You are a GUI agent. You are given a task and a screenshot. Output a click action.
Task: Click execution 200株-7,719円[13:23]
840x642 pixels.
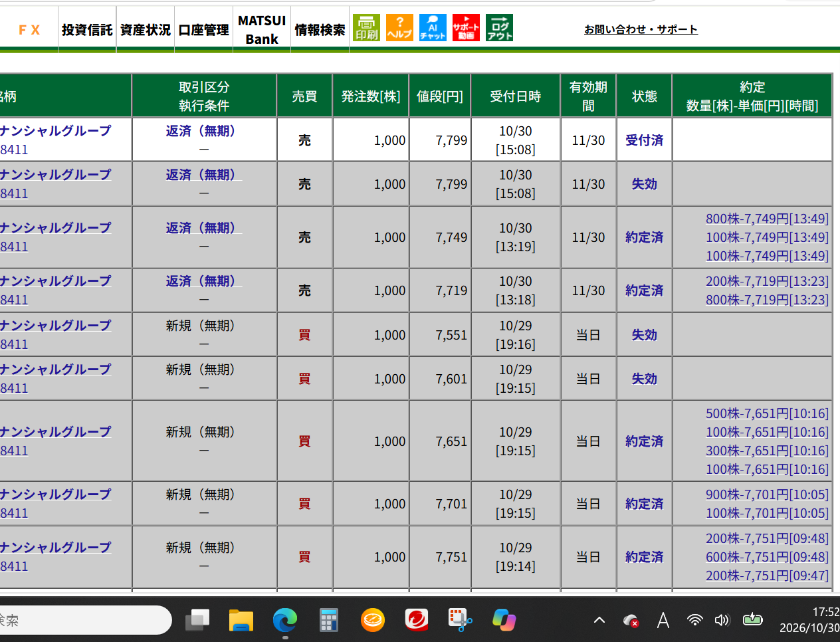[767, 281]
